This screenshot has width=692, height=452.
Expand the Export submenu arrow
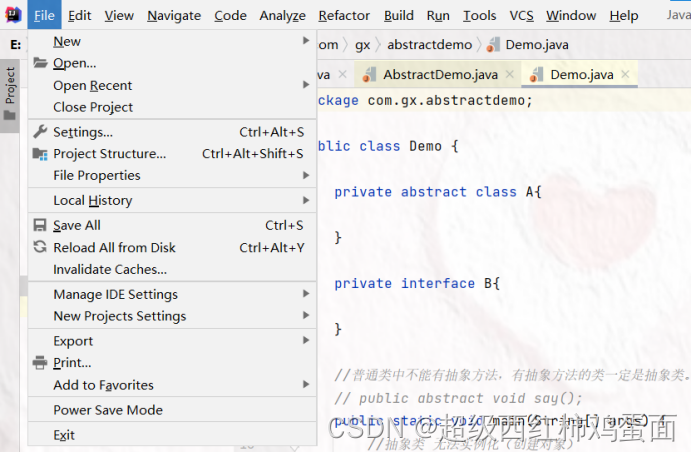click(x=306, y=340)
